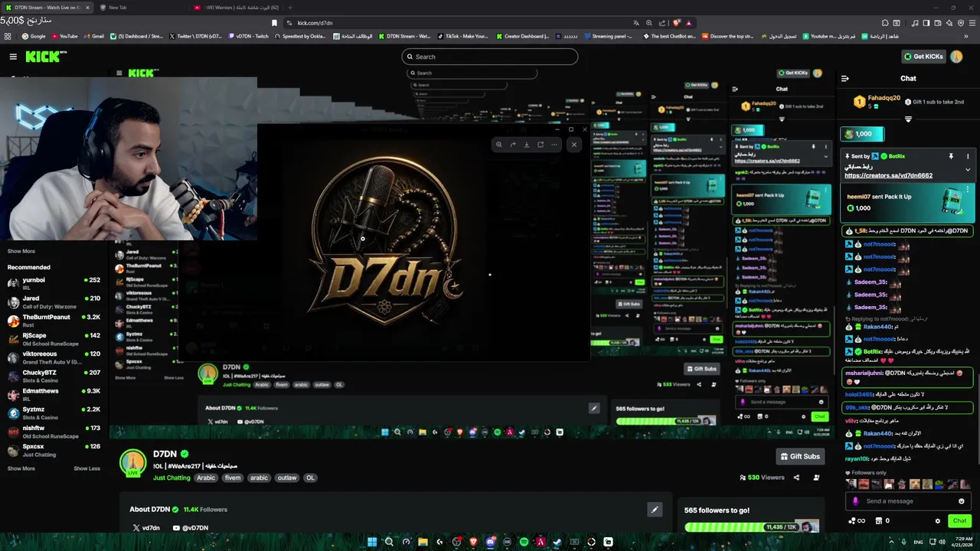
Task: Send message with green Chat button
Action: 959,521
